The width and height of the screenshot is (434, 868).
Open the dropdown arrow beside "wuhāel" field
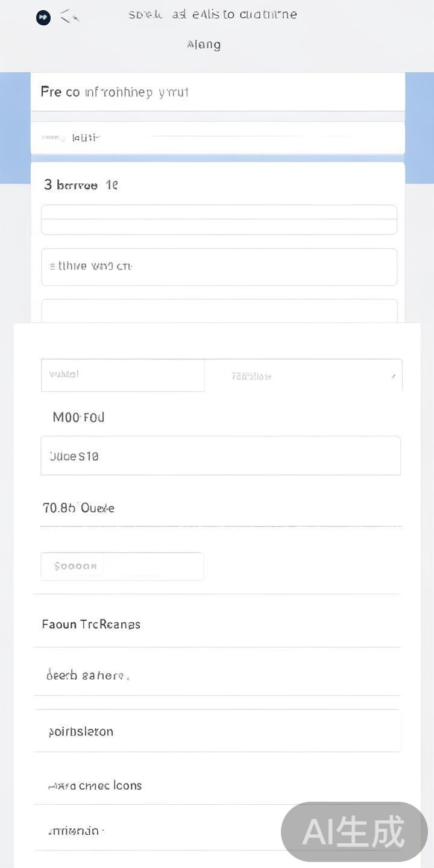(393, 376)
